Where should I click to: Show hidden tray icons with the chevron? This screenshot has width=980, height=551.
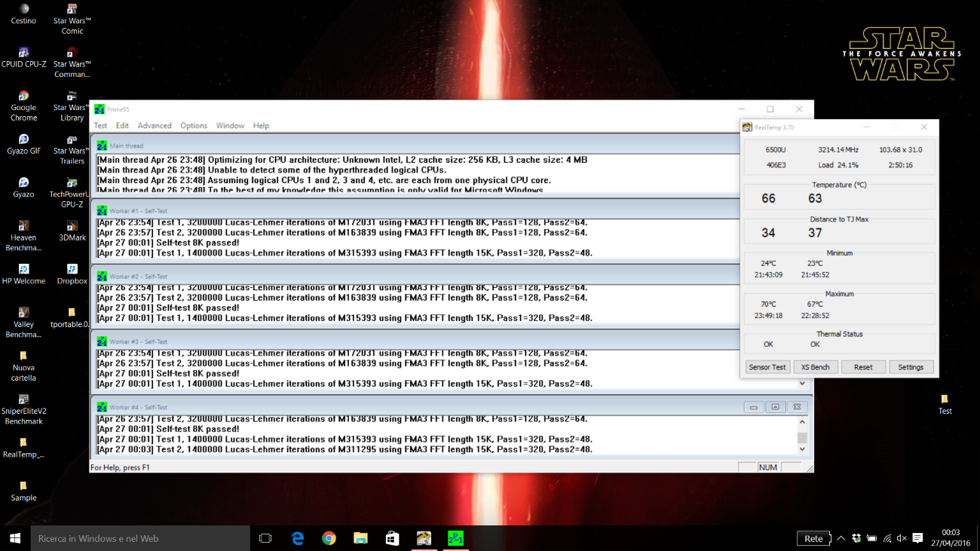841,538
